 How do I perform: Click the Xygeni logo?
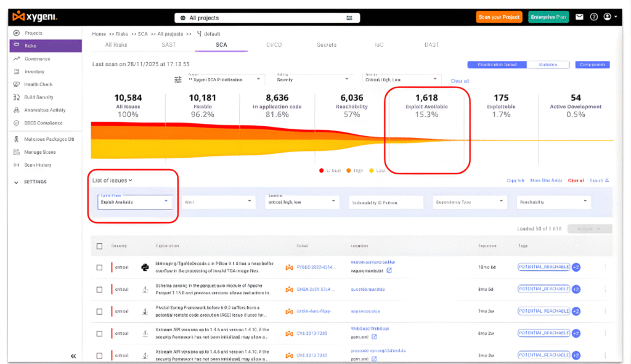(35, 17)
